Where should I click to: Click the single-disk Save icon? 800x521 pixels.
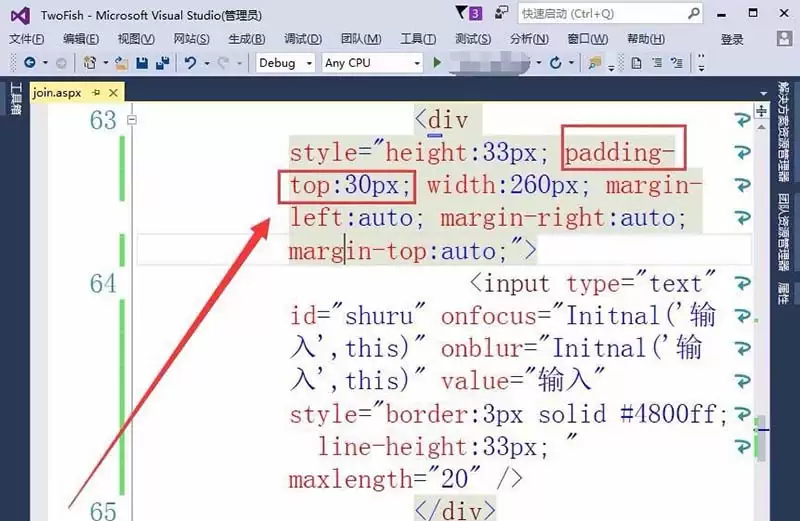point(141,62)
